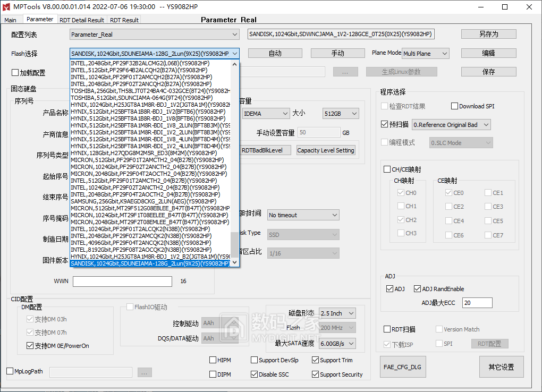Click the flash list scrollbar down arrow

pos(235,262)
